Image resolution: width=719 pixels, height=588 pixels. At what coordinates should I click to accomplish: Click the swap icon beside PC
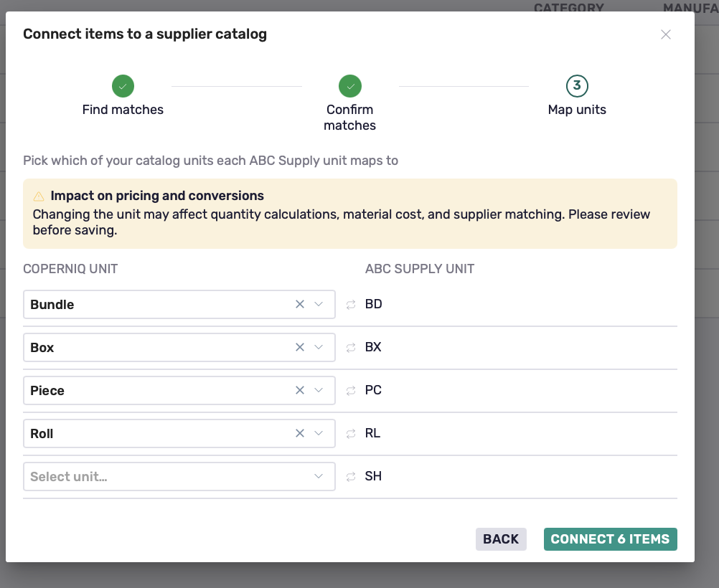[x=351, y=391]
